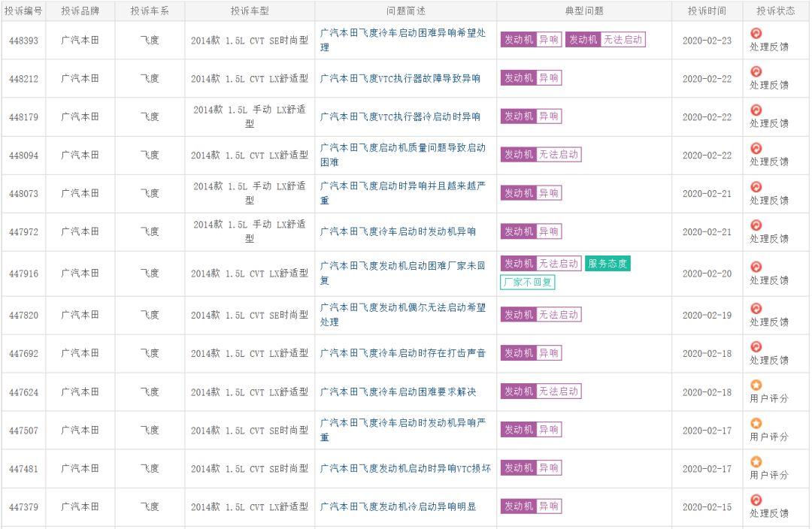
Task: Open link 广汽本田飞度冷车启动时存在打齿声音
Action: pos(403,353)
